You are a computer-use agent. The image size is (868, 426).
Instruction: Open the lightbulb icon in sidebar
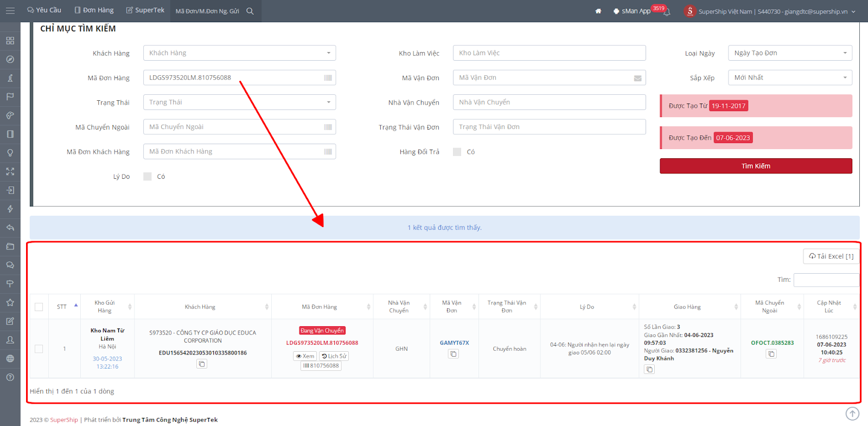tap(10, 153)
